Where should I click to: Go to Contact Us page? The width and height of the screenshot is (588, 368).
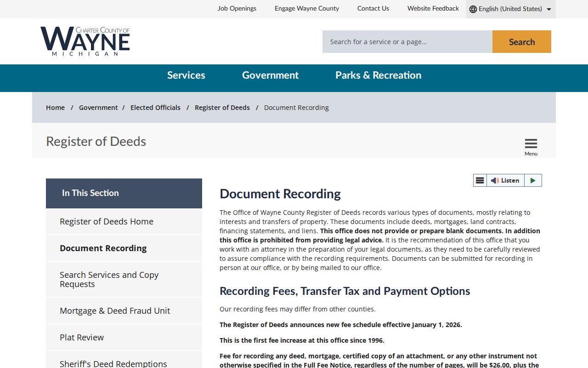click(x=373, y=8)
